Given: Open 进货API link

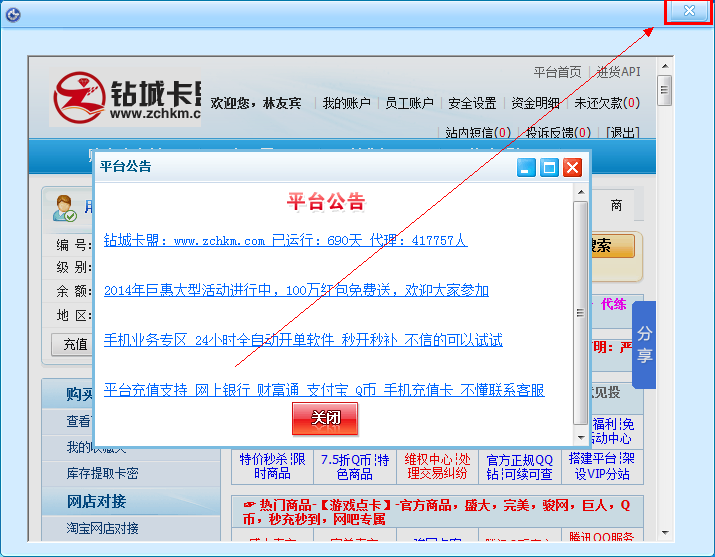Looking at the screenshot, I should point(618,72).
